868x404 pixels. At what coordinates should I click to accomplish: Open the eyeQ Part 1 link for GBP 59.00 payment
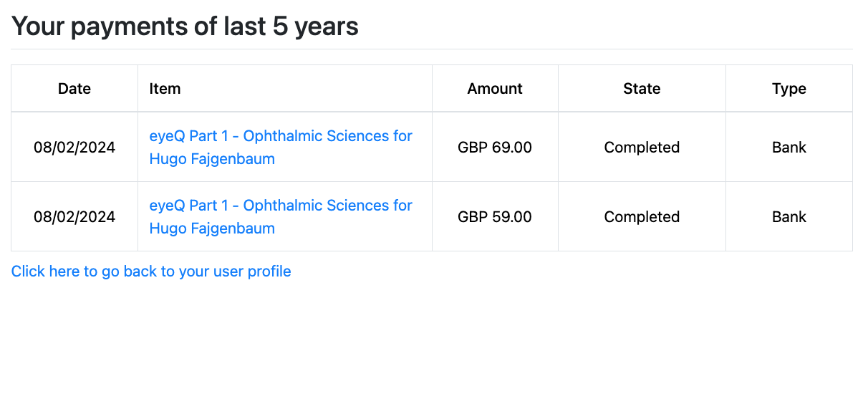(281, 216)
